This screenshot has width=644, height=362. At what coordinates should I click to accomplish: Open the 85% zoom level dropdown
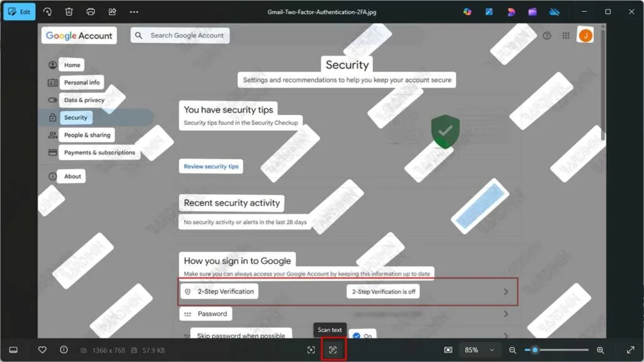(479, 350)
